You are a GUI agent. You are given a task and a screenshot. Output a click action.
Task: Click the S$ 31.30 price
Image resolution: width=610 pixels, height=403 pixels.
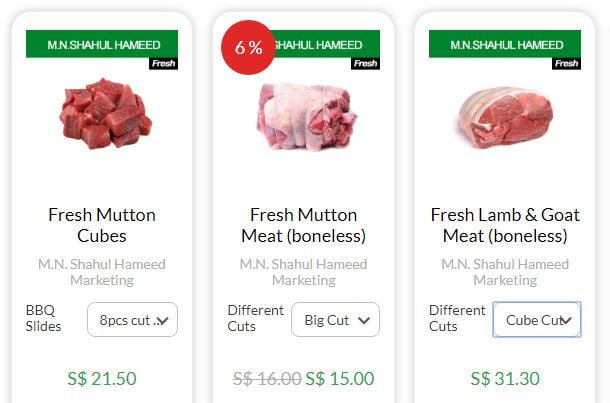coord(505,379)
